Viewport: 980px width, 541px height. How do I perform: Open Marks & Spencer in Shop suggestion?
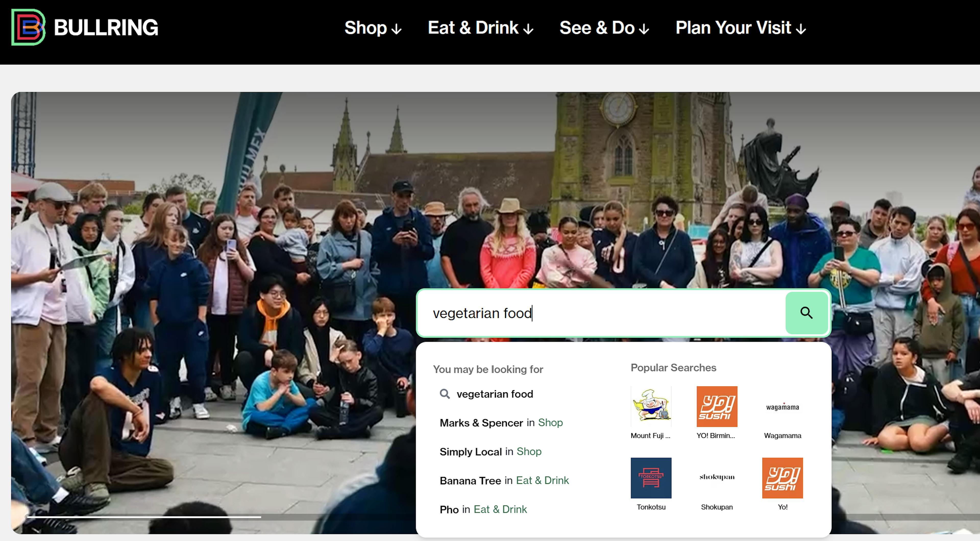(501, 423)
